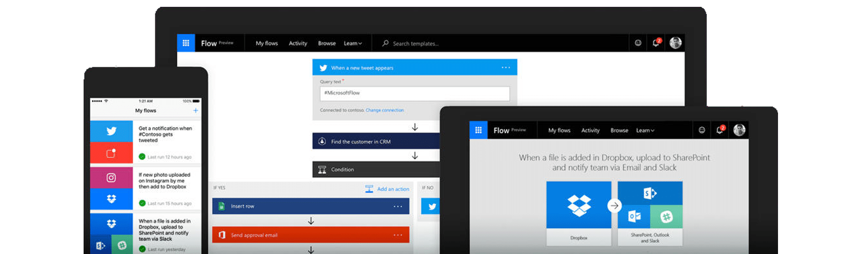
Task: Expand the Learn dropdown in tablet navigation
Action: 645,130
